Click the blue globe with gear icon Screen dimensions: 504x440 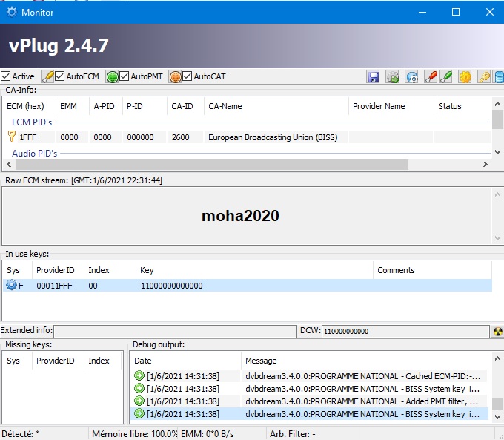pyautogui.click(x=412, y=77)
